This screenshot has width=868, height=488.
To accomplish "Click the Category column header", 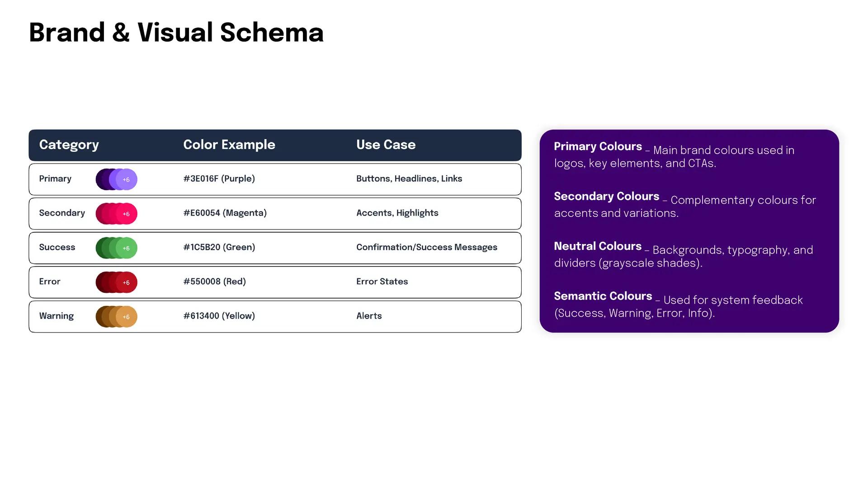I will [x=69, y=145].
